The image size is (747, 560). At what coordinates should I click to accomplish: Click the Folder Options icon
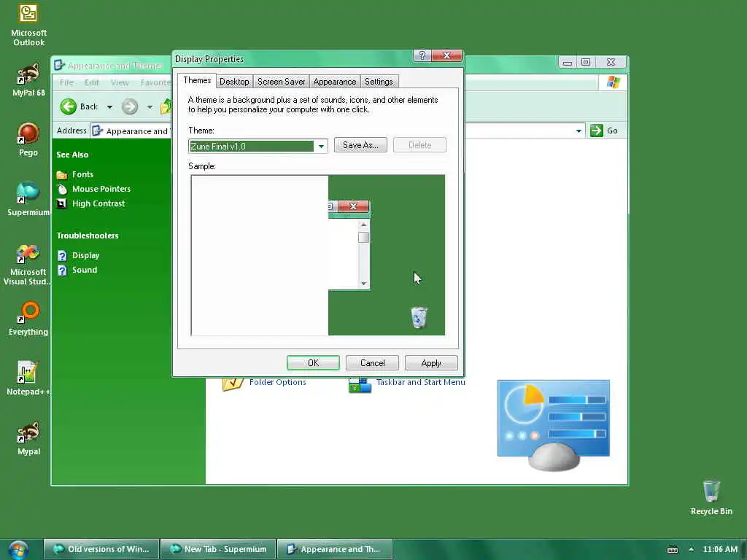(233, 384)
